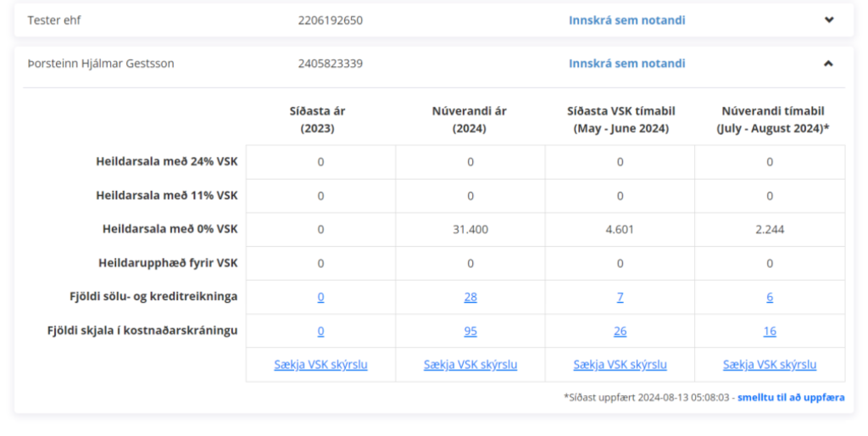Open the 6 invoices for July - August 2024

coord(769,297)
